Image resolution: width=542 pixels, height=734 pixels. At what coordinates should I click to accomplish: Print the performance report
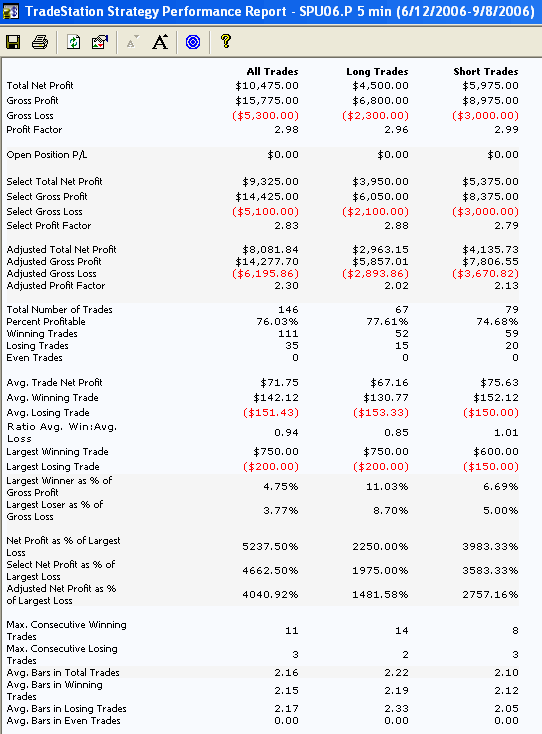tap(40, 42)
